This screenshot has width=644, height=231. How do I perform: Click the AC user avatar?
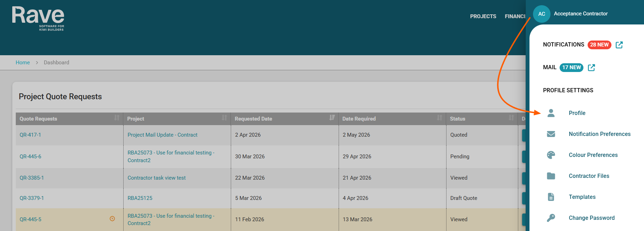pyautogui.click(x=541, y=14)
